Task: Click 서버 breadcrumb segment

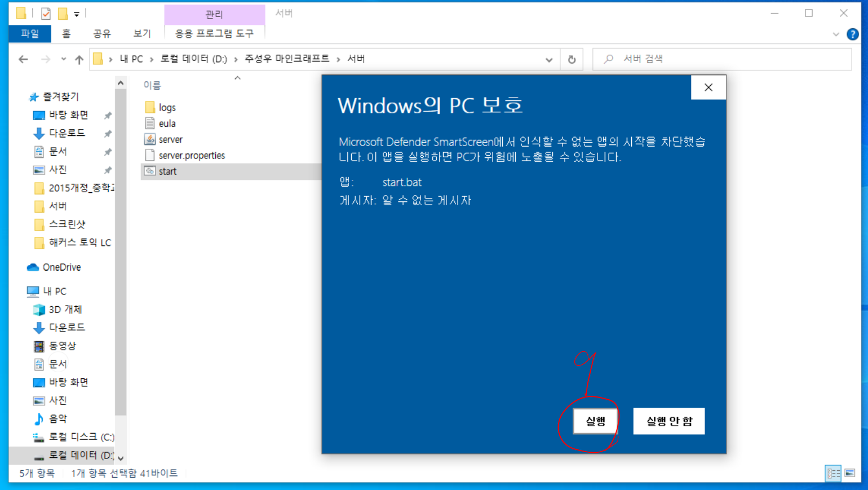Action: click(356, 59)
